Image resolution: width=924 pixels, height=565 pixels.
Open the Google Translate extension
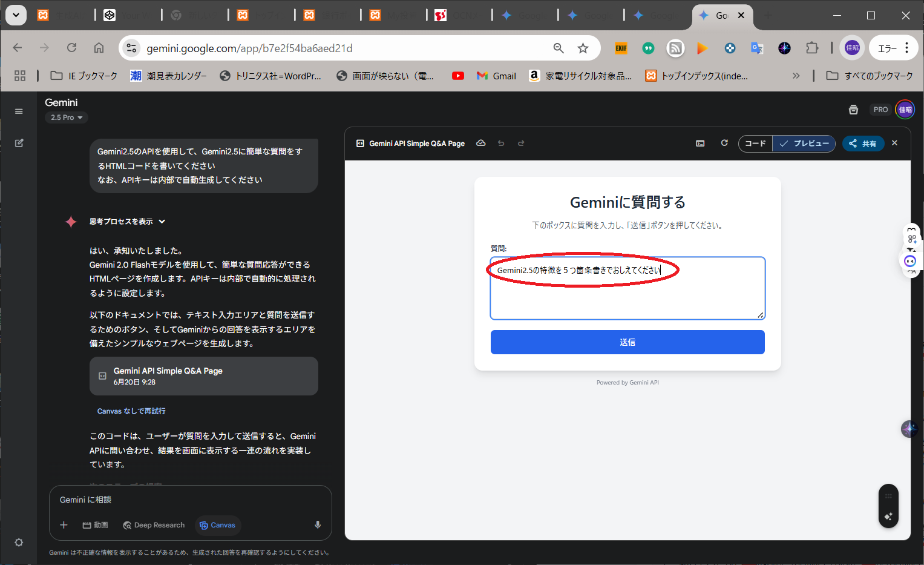click(757, 48)
